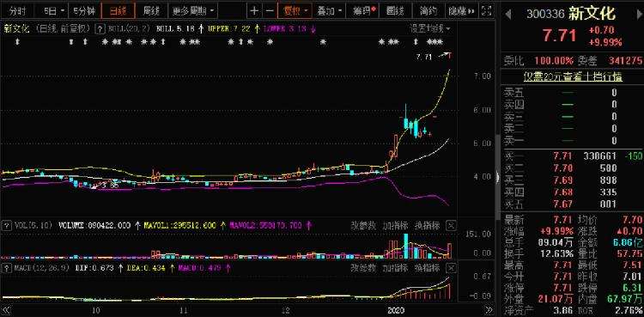Open VOL indicator help question mark
Image resolution: width=644 pixels, height=317 pixels.
tap(7, 225)
